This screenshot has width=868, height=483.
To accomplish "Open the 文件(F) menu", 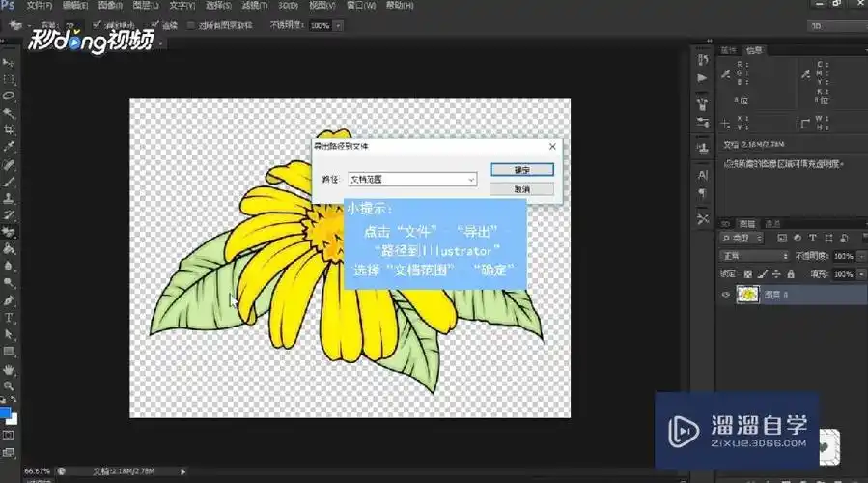I will [x=40, y=6].
